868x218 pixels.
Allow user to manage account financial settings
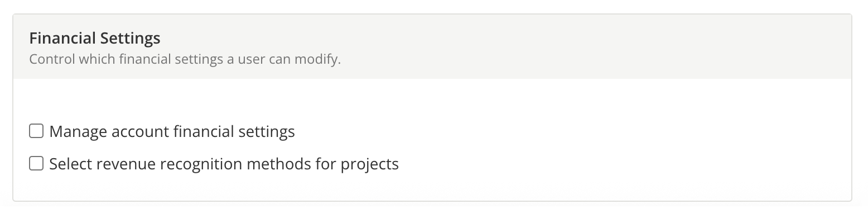pyautogui.click(x=36, y=131)
